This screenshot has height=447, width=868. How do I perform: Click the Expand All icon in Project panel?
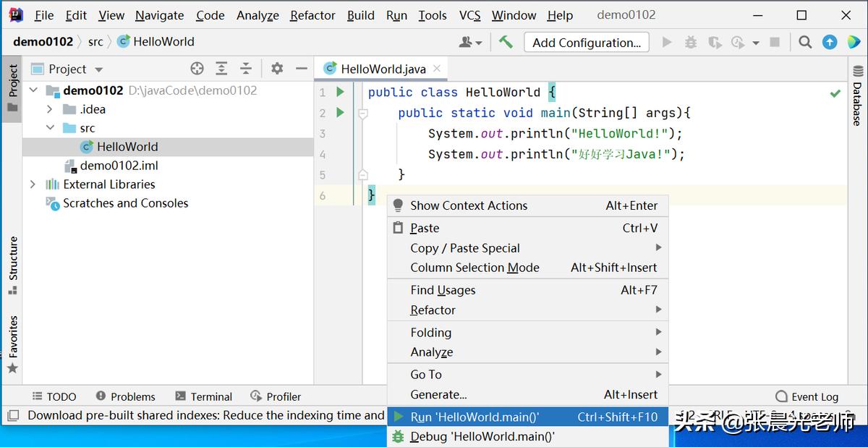pos(221,69)
